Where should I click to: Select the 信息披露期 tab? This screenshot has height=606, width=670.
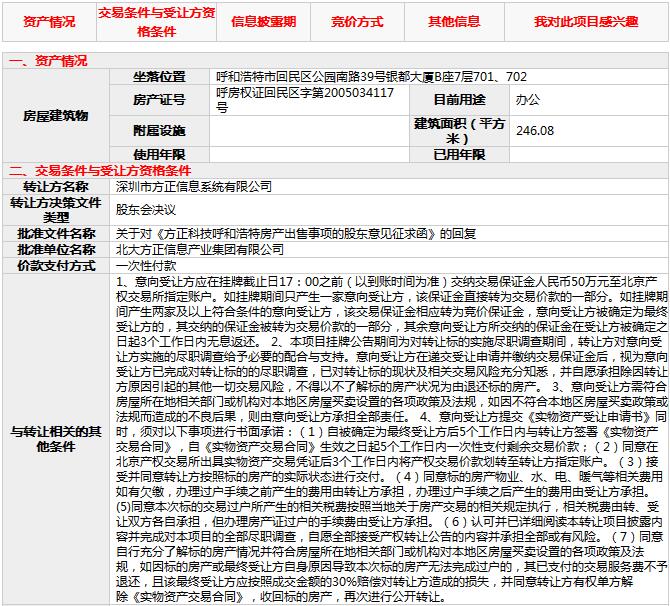click(262, 21)
